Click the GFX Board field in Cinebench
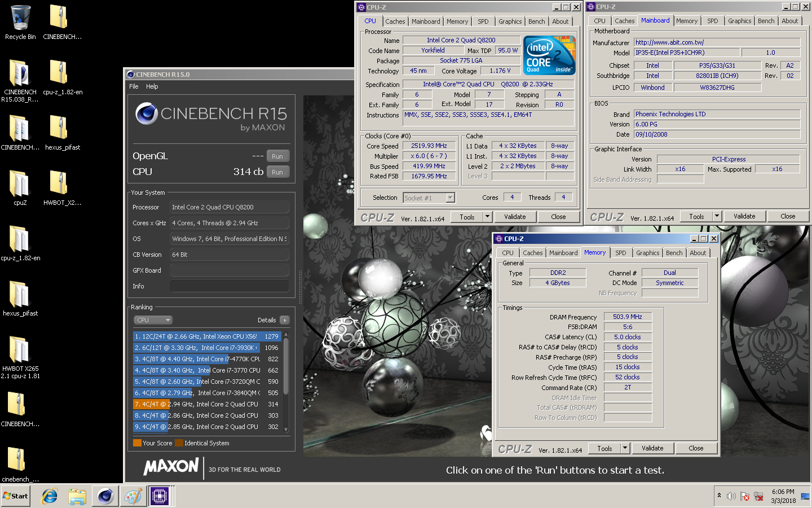 [x=230, y=270]
